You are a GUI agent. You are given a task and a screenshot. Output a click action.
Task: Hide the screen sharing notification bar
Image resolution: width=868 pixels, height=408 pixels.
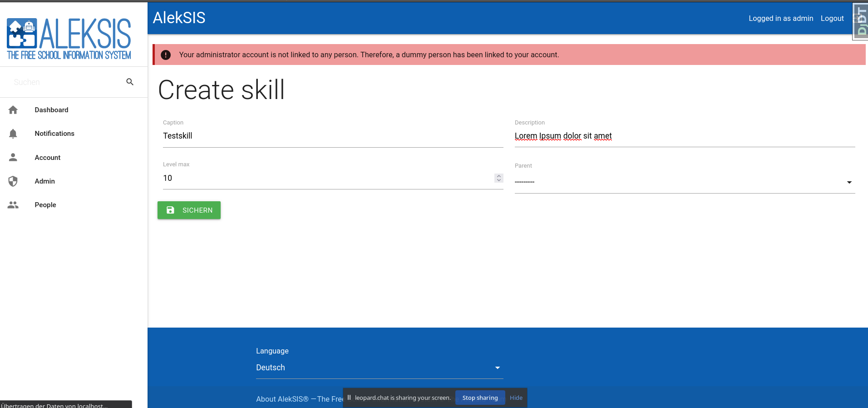point(516,398)
